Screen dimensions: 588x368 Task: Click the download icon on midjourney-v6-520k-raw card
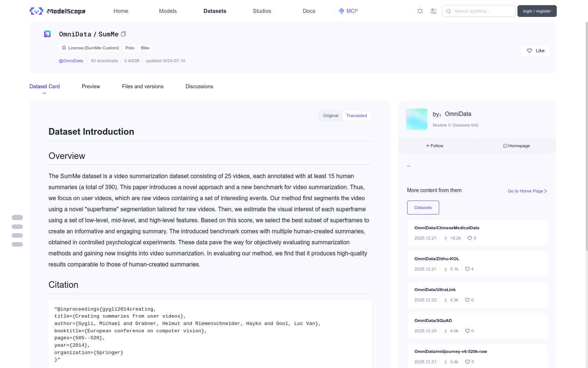click(x=446, y=362)
